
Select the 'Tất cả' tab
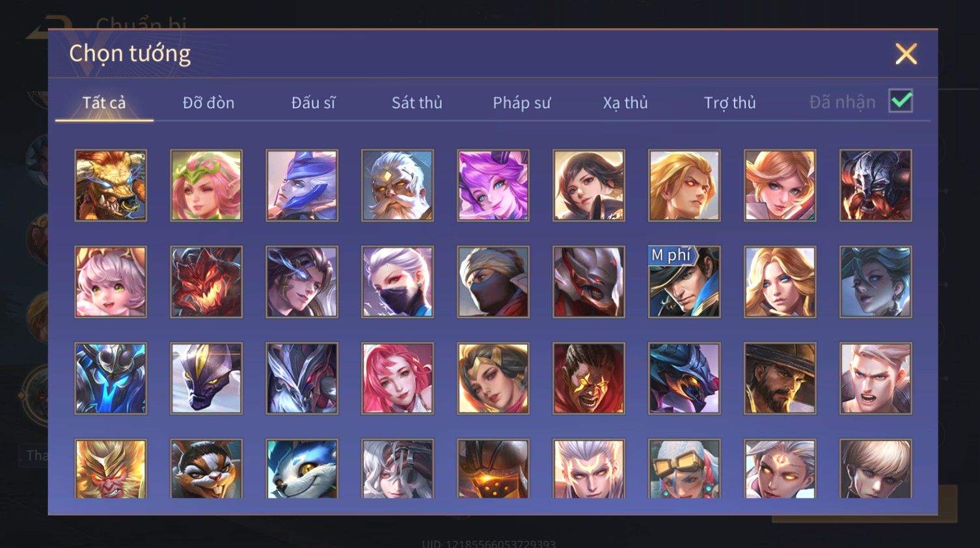104,103
